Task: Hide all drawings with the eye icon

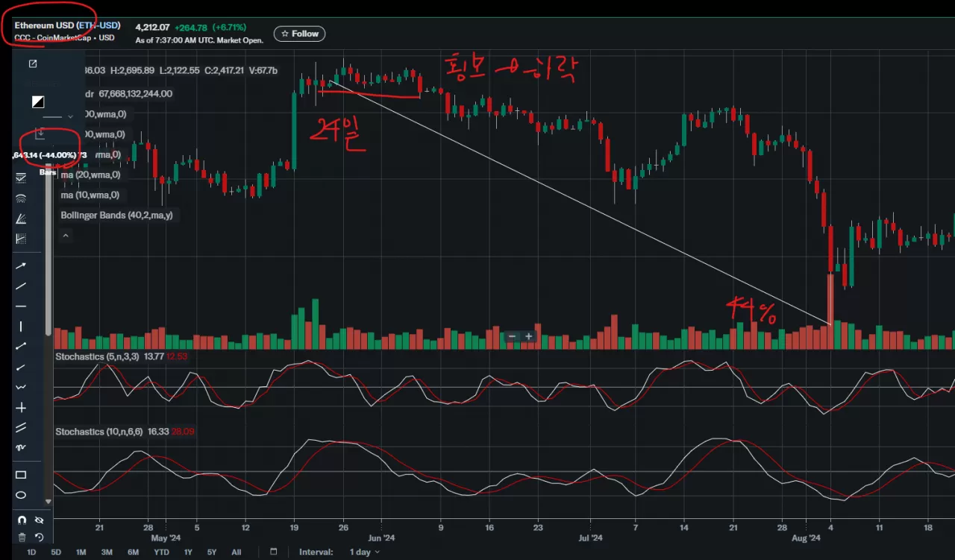Action: tap(39, 520)
